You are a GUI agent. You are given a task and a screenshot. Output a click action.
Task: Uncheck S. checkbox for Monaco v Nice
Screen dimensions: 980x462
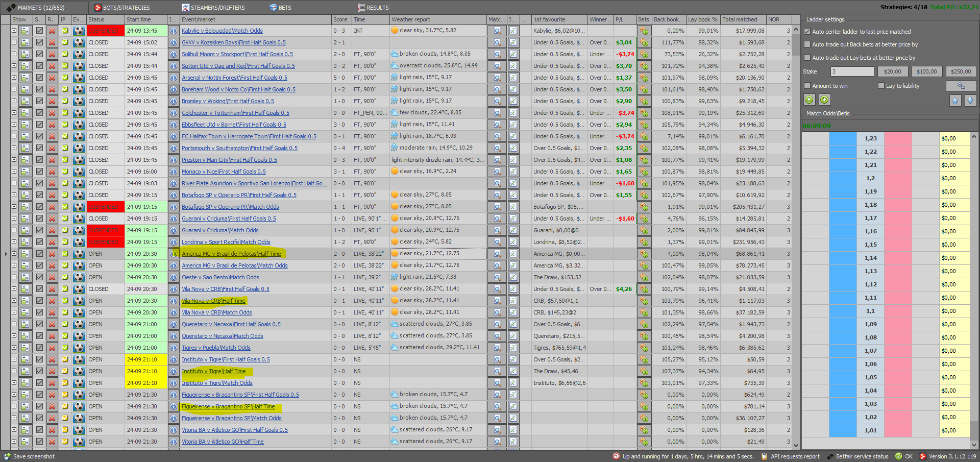pyautogui.click(x=39, y=172)
